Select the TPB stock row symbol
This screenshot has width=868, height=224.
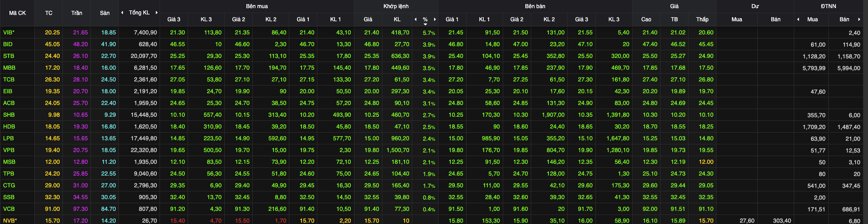(8, 174)
